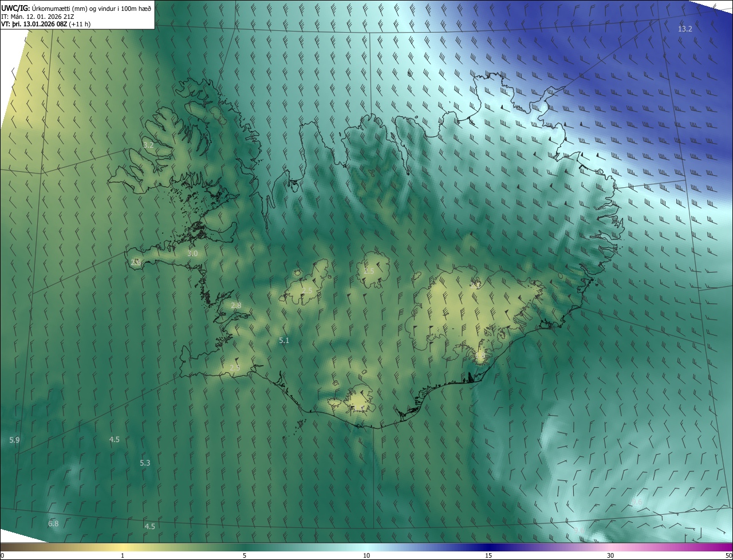Viewport: 733px width, 560px height.
Task: Click the 6.8 value near the bottom edge
Action: [x=53, y=523]
